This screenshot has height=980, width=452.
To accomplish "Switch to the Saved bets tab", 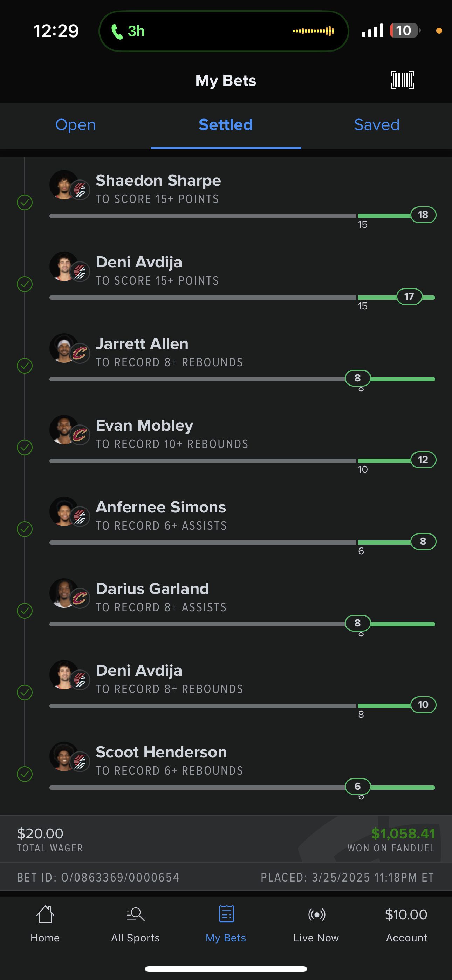I will (x=377, y=125).
